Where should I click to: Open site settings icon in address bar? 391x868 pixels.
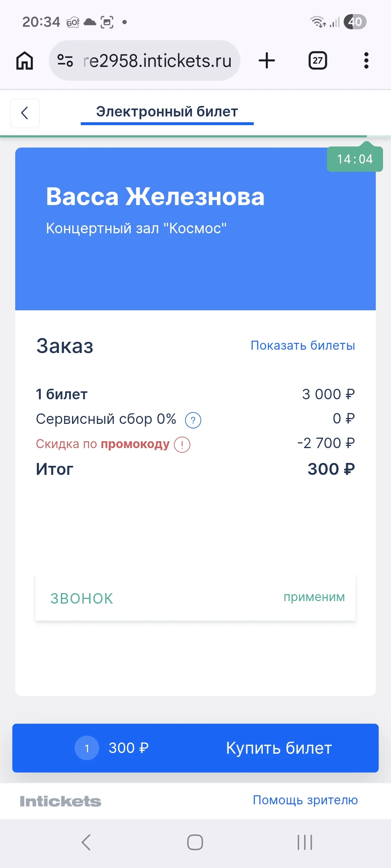(66, 60)
